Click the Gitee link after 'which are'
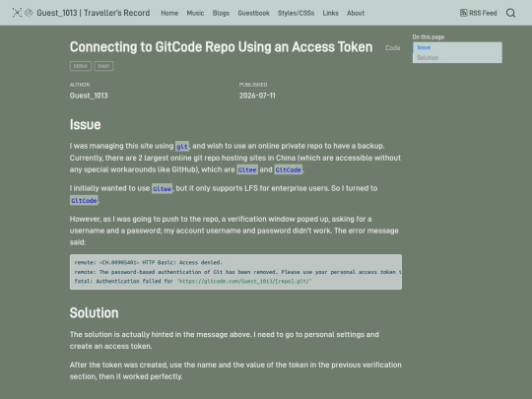532x399 pixels. (247, 169)
